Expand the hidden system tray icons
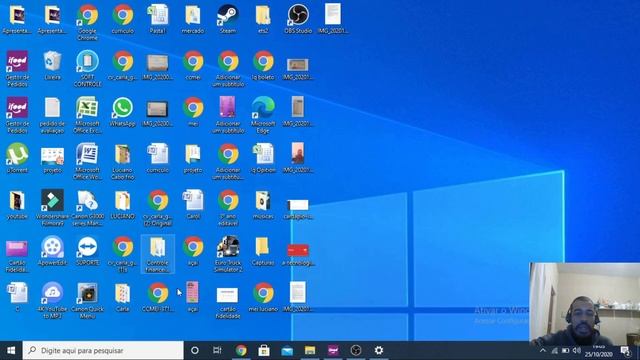The image size is (640, 360). tap(543, 351)
